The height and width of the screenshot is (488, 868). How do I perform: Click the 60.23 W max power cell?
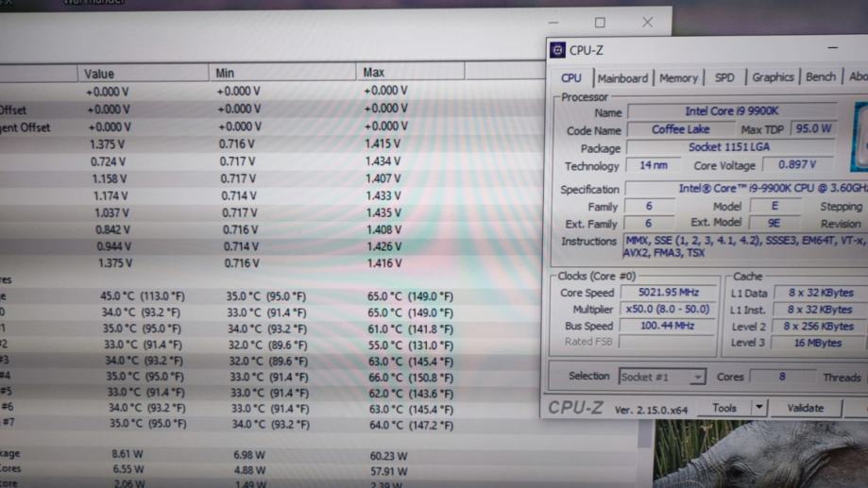coord(388,457)
